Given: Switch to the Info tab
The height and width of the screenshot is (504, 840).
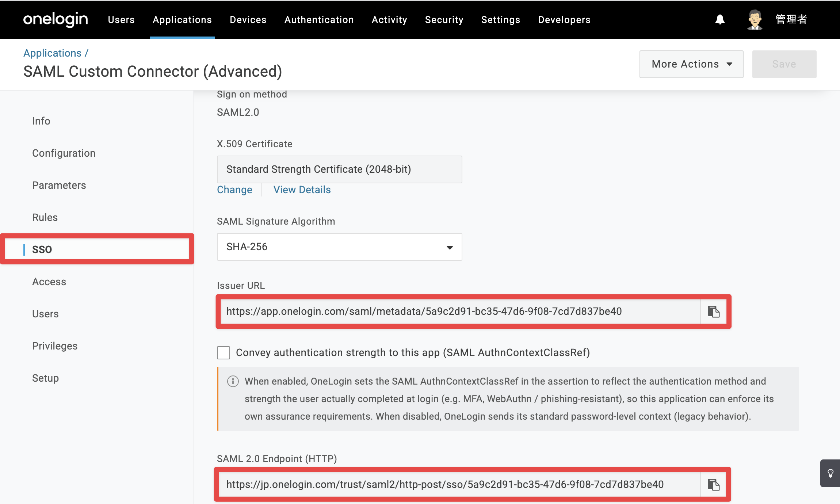Looking at the screenshot, I should pyautogui.click(x=41, y=121).
